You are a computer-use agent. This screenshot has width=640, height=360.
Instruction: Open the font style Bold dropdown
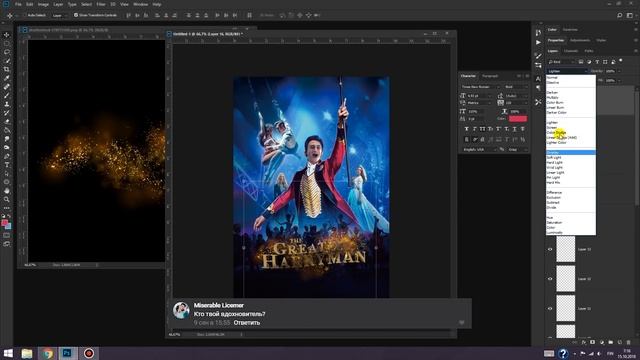pos(516,87)
